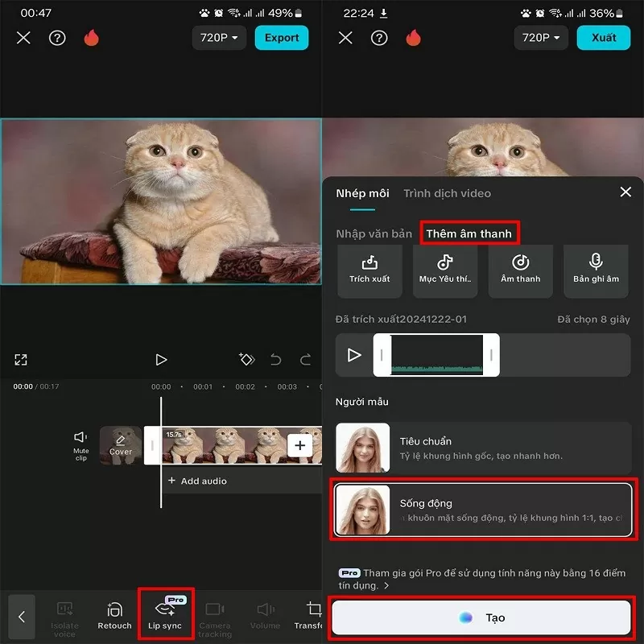The height and width of the screenshot is (644, 644).
Task: Select the Lip sync tool
Action: coord(166,614)
